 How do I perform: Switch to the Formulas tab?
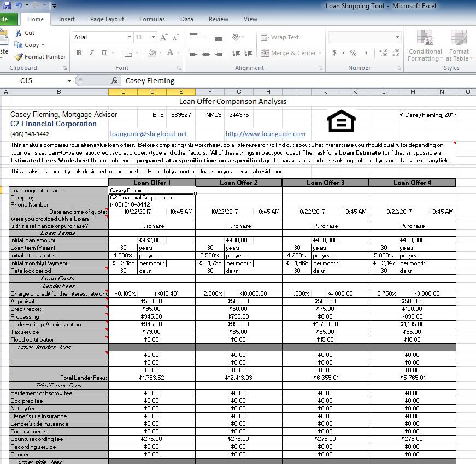(152, 19)
